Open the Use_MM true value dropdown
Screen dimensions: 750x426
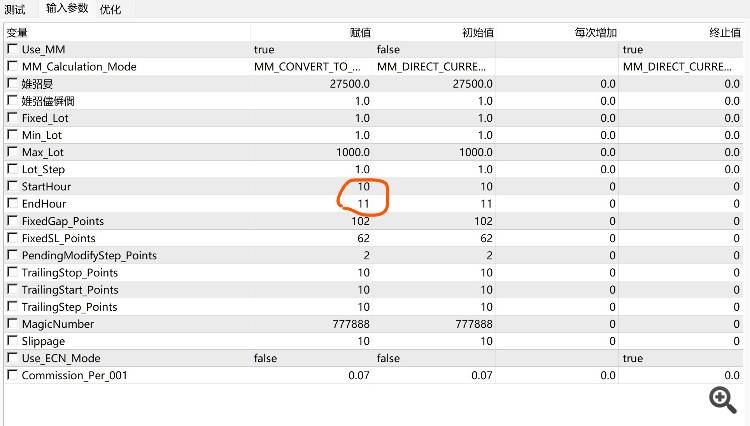click(x=311, y=49)
